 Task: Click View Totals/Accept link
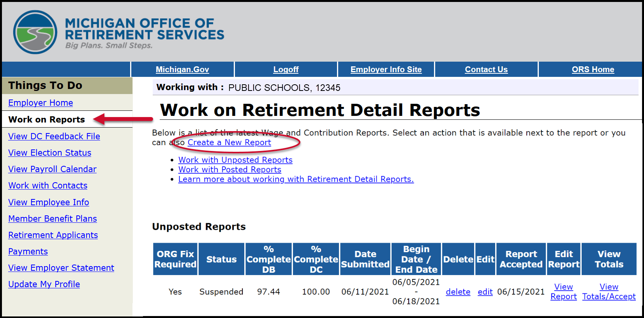[609, 292]
